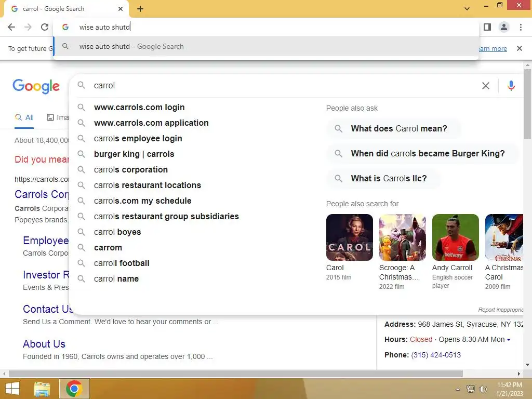
Task: Open the Contact Us result link
Action: [x=48, y=309]
